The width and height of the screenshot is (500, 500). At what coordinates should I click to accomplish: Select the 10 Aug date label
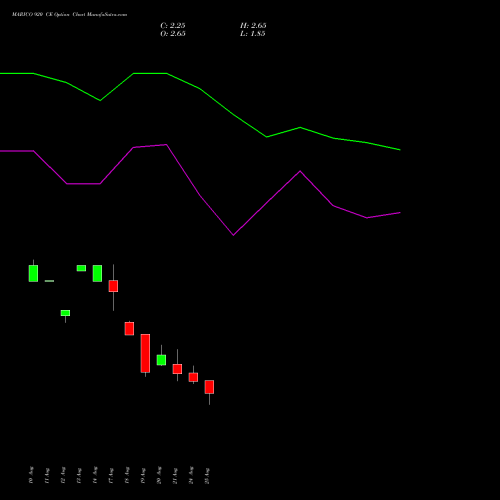point(31,475)
